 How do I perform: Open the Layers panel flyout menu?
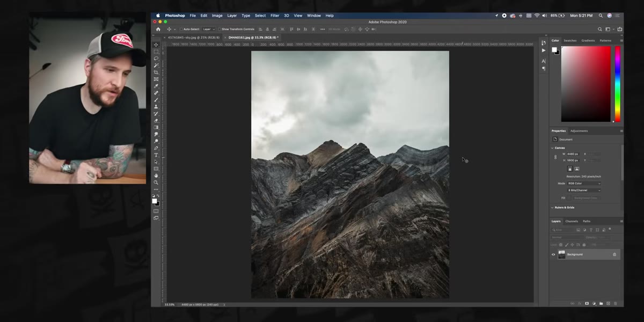621,221
